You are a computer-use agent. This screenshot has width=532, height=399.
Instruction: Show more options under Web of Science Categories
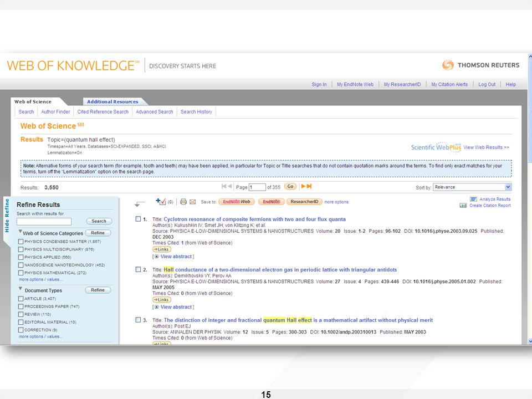tap(40, 279)
